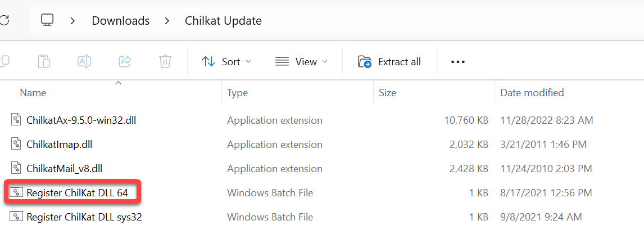644x252 pixels.
Task: Navigate to Downloads in the breadcrumb
Action: tap(120, 21)
